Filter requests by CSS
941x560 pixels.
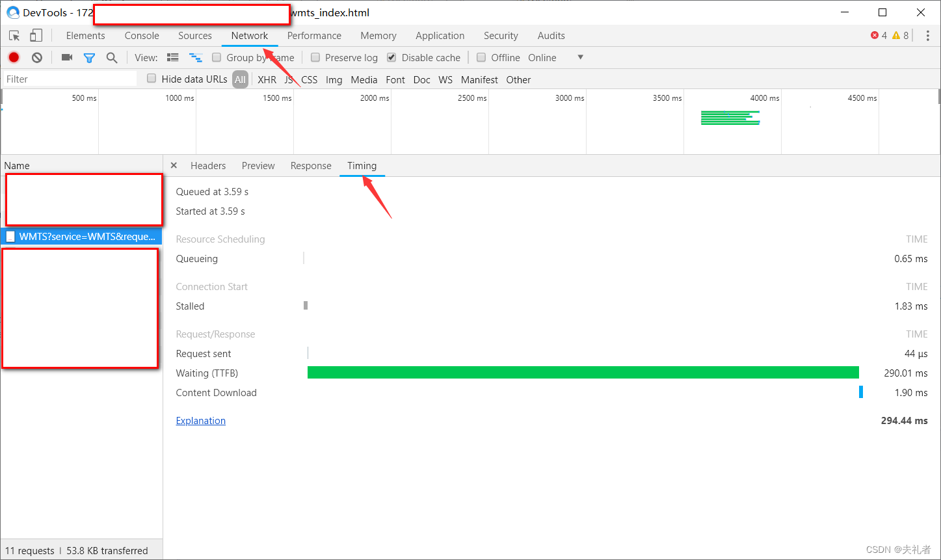click(x=310, y=79)
